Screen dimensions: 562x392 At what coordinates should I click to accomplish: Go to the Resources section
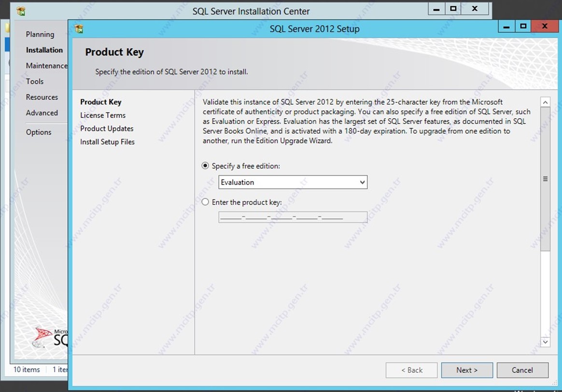[x=42, y=97]
